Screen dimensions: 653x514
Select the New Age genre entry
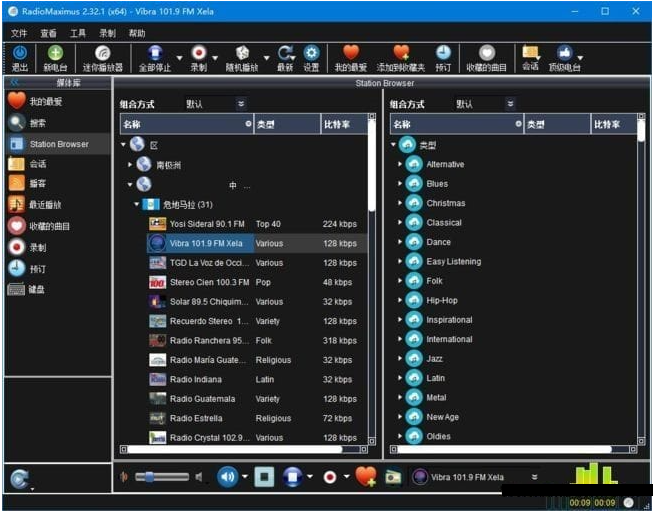[x=442, y=417]
